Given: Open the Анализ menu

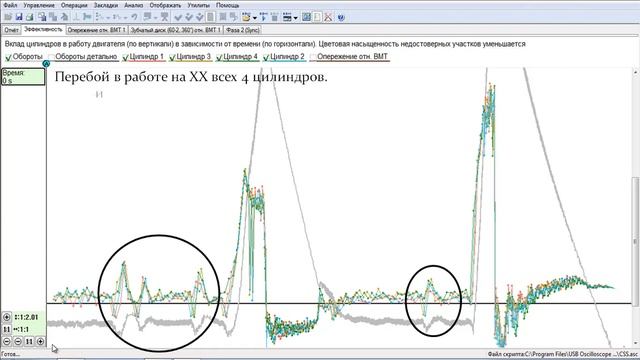Looking at the screenshot, I should pos(133,5).
